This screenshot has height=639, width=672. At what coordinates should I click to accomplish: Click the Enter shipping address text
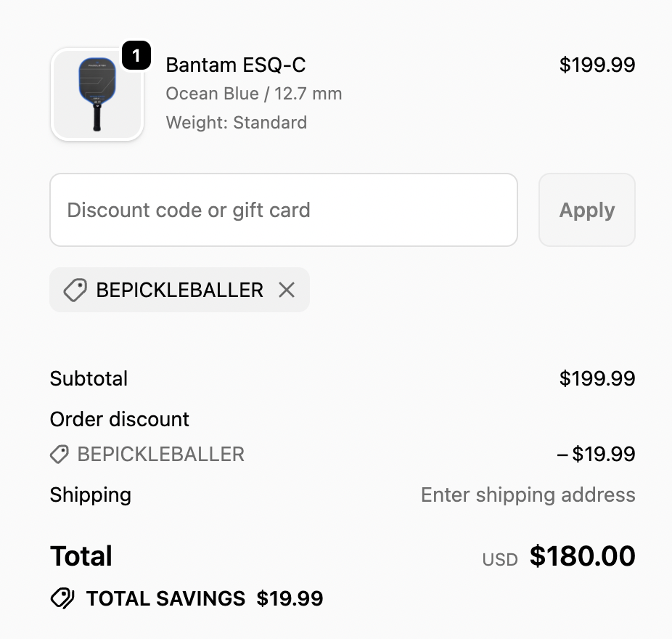pos(528,495)
